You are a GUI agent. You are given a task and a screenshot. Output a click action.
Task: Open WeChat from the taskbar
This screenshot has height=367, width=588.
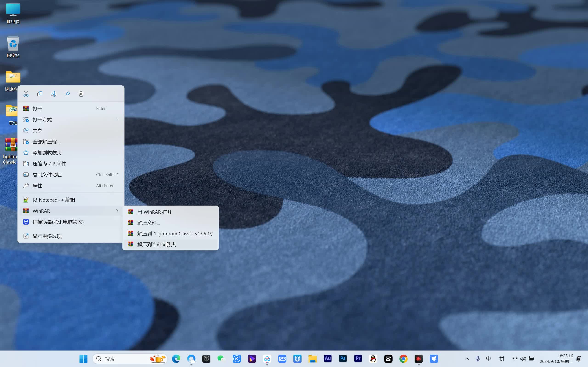tap(221, 359)
